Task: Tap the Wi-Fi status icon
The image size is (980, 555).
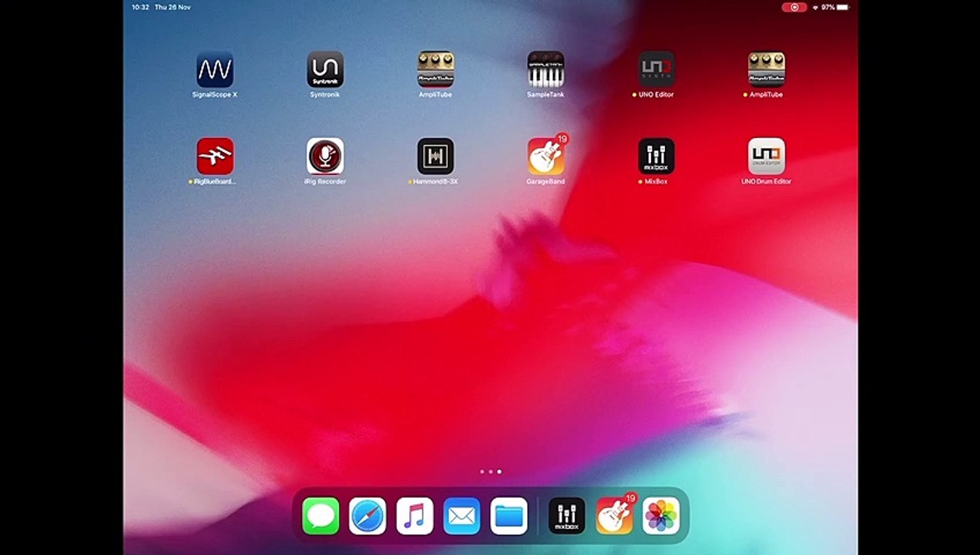Action: click(x=815, y=7)
